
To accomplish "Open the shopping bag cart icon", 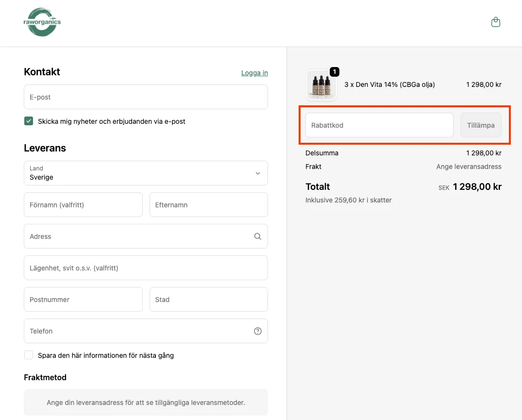I will click(x=495, y=22).
